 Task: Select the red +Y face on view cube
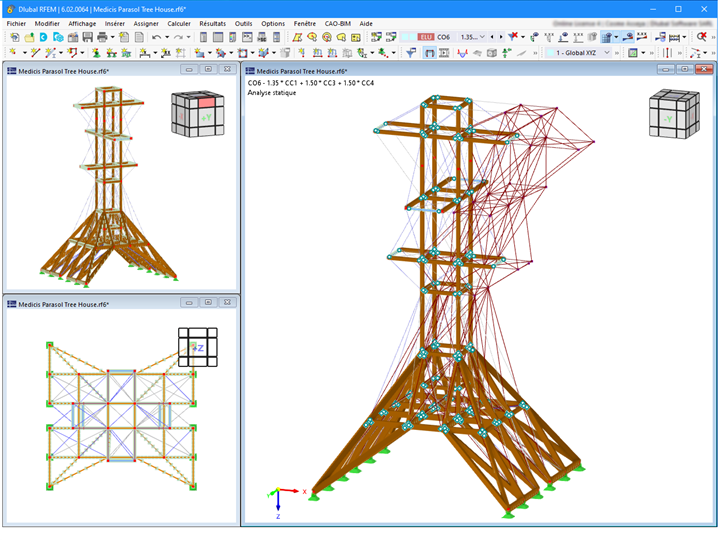click(206, 102)
